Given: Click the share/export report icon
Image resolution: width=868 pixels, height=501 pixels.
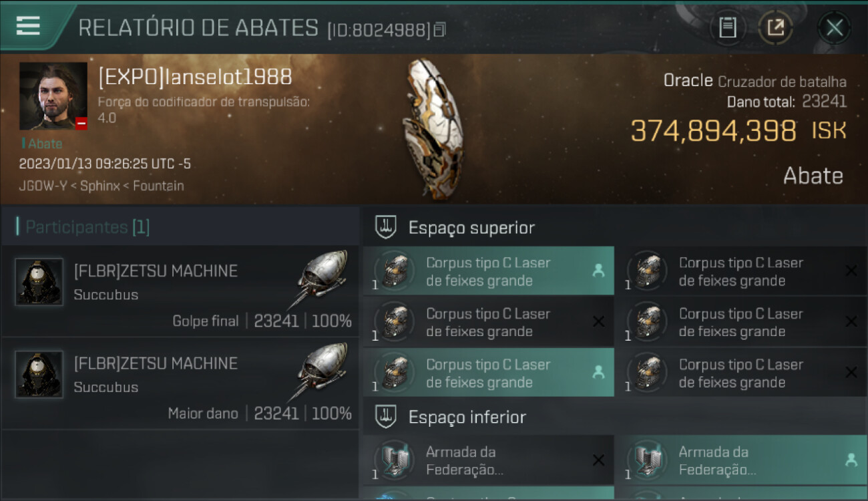Looking at the screenshot, I should (775, 27).
